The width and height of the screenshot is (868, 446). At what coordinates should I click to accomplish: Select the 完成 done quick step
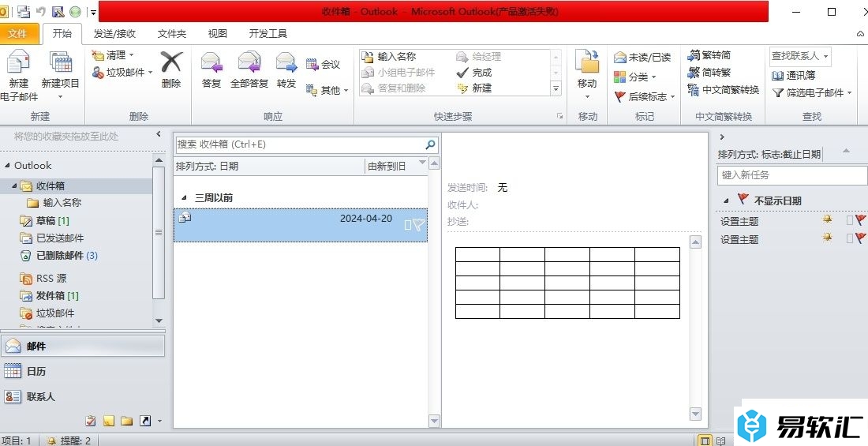pos(474,72)
